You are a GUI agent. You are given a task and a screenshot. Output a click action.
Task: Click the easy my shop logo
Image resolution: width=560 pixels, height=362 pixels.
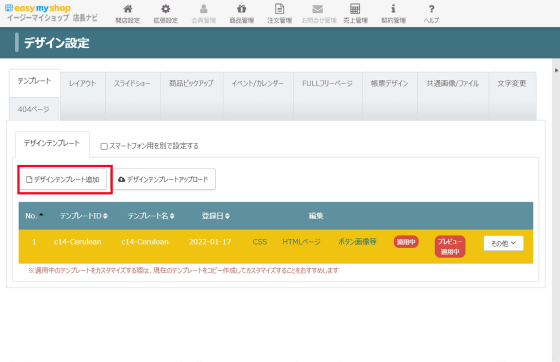click(x=38, y=8)
